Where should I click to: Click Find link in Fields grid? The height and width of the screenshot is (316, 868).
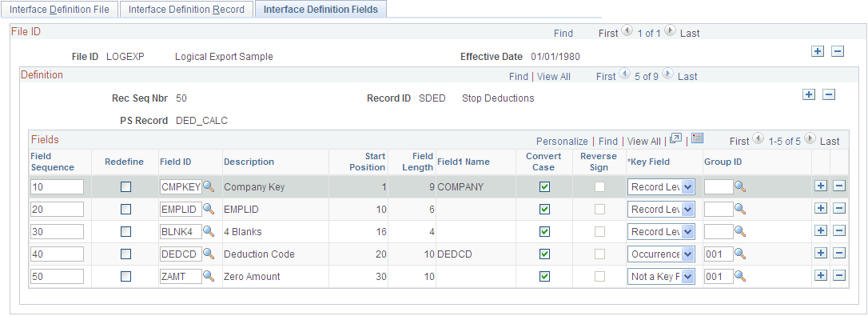click(x=607, y=142)
